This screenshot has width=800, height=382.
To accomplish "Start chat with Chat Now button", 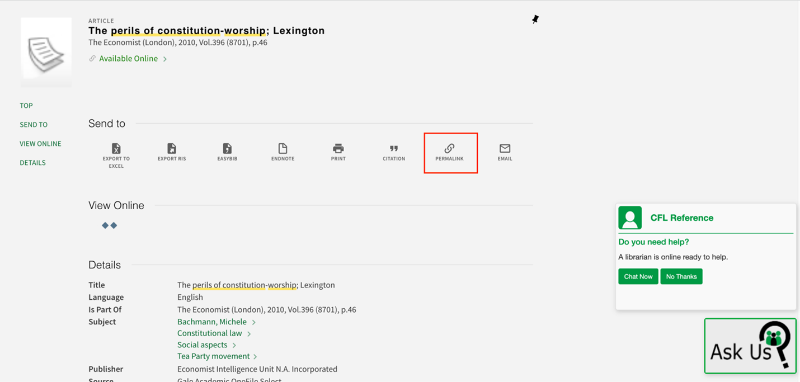I will pos(638,276).
